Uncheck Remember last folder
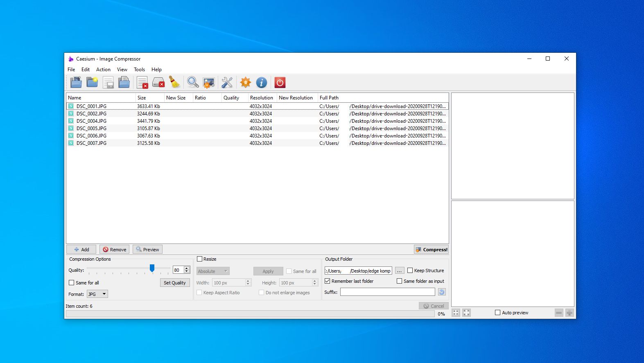 328,281
